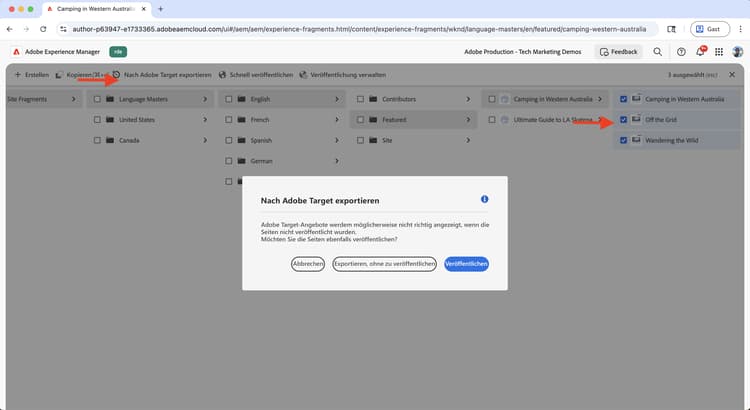Toggle the Ultimate Guide to LA checkbox

(x=492, y=120)
